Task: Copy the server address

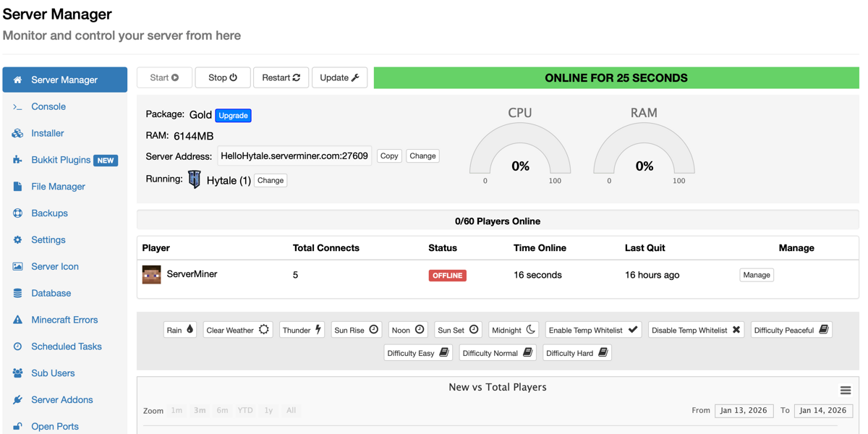Action: 389,156
